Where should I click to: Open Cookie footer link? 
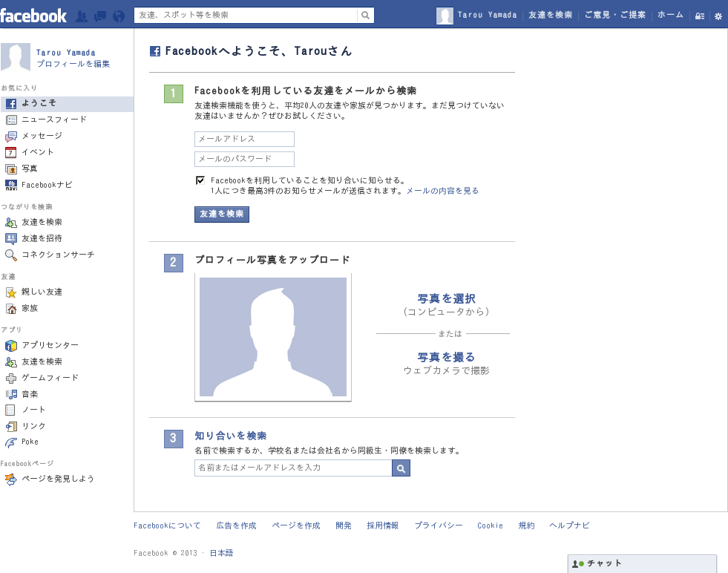point(490,525)
